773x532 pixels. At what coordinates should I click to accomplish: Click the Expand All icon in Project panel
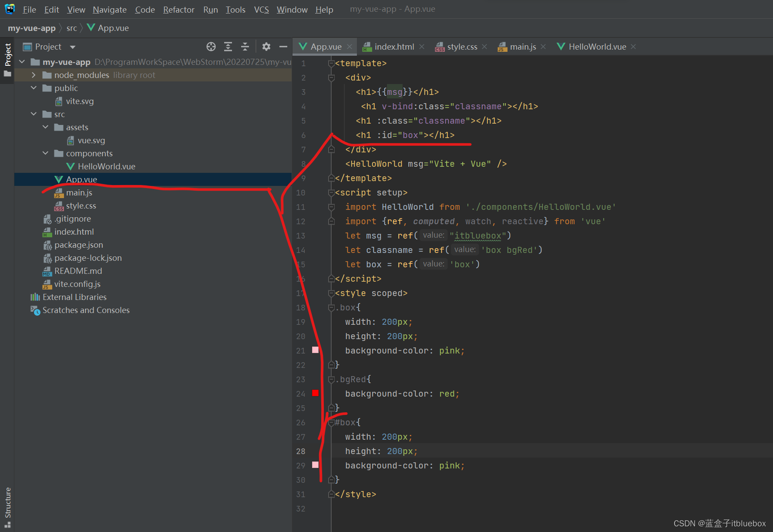tap(228, 47)
